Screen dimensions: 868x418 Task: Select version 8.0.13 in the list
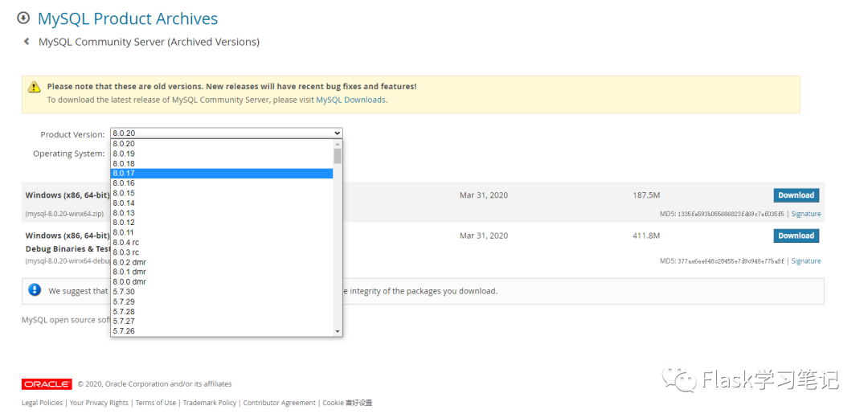(222, 212)
